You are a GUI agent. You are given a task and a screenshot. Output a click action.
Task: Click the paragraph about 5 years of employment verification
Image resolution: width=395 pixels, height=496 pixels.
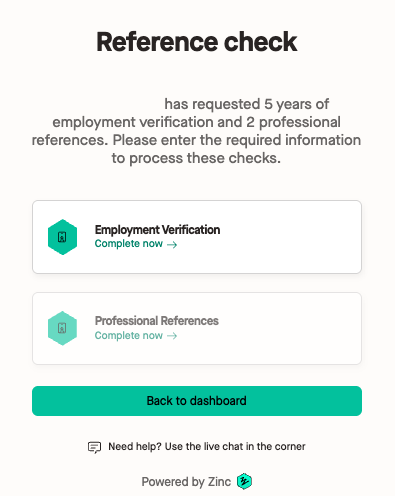196,131
